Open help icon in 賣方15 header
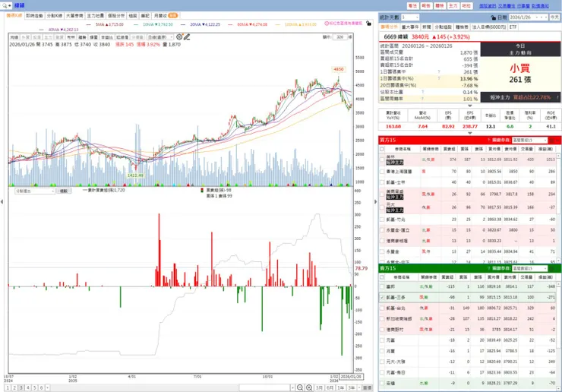562x392 pixels. click(489, 268)
